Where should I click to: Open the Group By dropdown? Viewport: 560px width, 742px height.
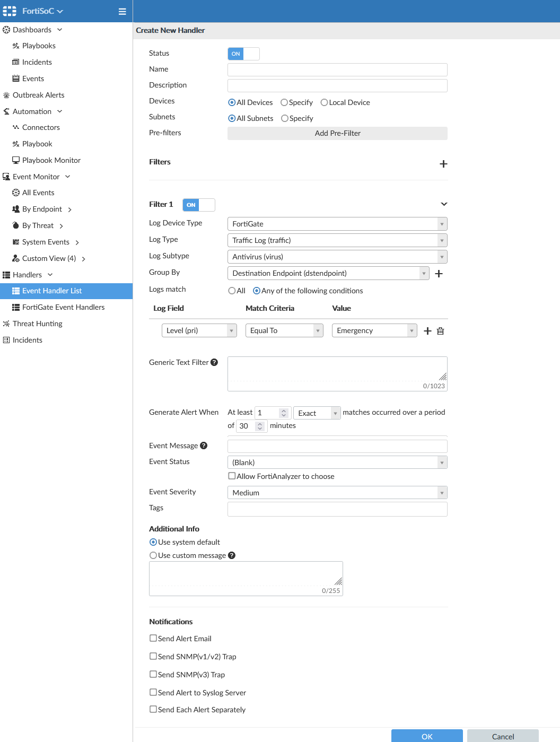(328, 273)
